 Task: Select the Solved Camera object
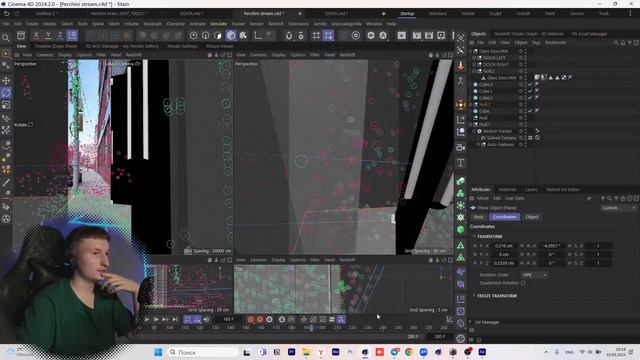coord(501,138)
